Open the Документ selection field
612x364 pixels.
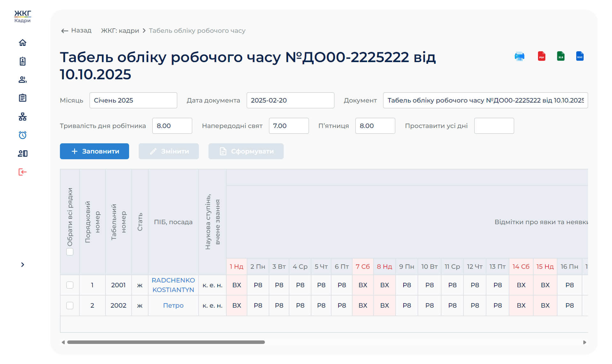[485, 100]
